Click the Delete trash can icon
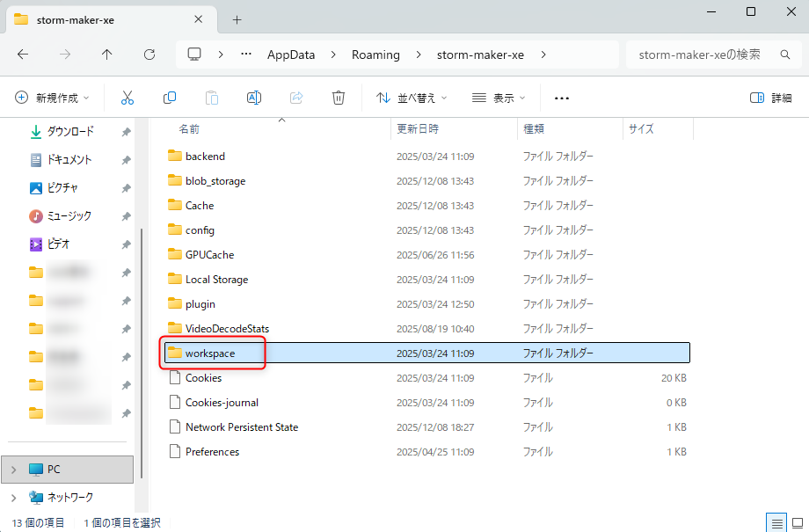The height and width of the screenshot is (532, 809). [x=339, y=98]
